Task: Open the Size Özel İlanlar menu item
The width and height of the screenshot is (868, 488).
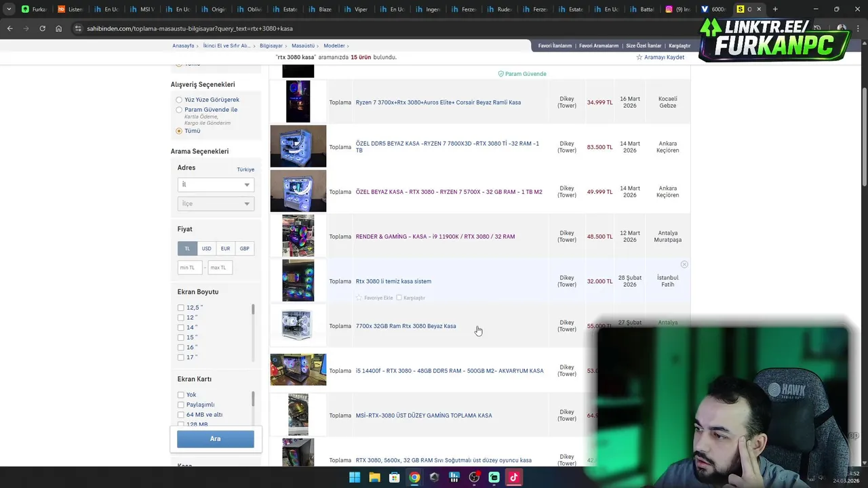Action: click(x=644, y=46)
